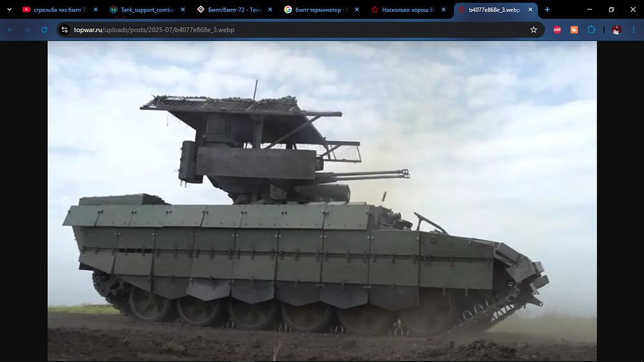Close the YouTube 'стрельба' tab
644x362 pixels.
(95, 10)
